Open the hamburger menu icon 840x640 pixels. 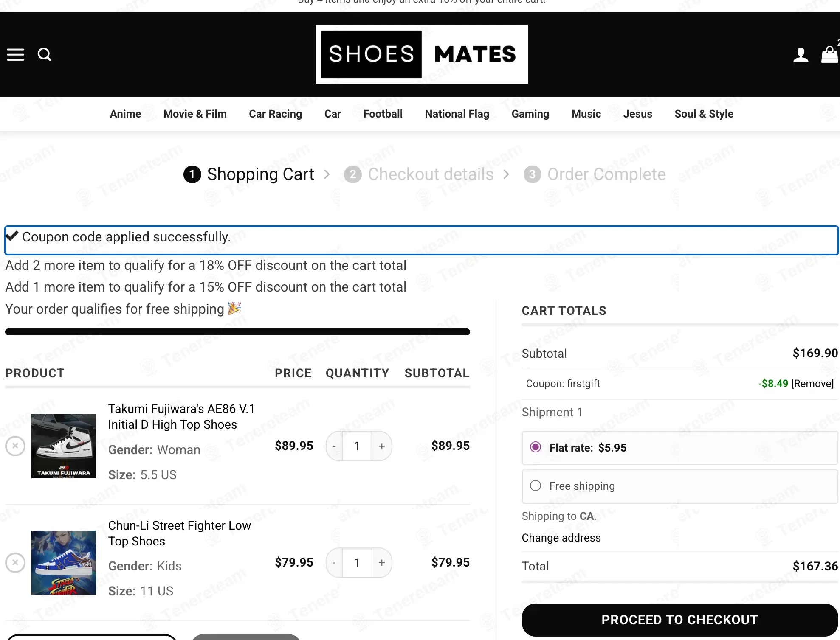(15, 54)
